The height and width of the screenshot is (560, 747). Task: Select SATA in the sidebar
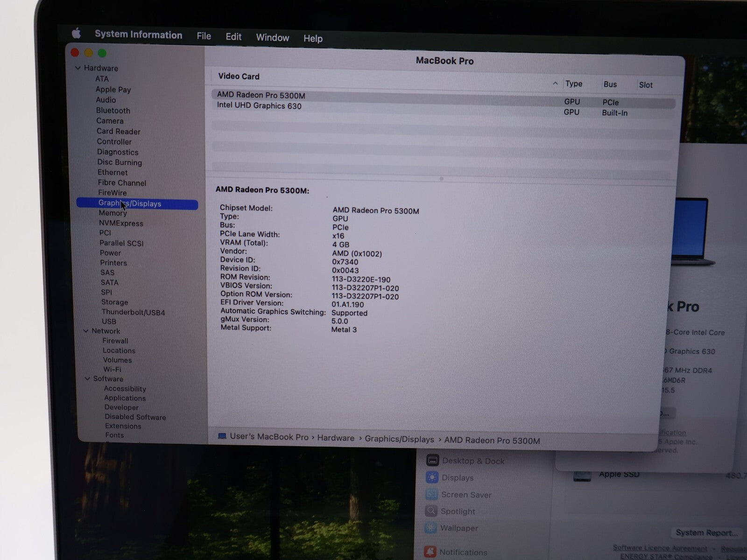tap(109, 282)
